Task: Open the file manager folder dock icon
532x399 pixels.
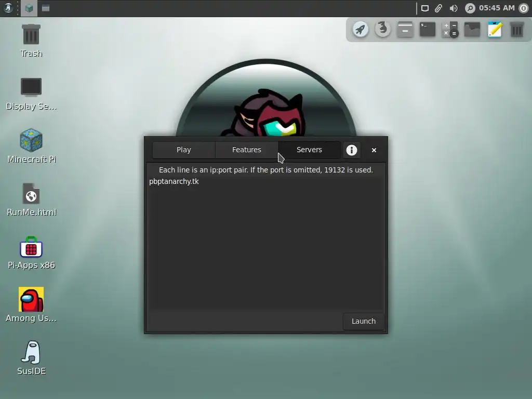Action: [472, 30]
